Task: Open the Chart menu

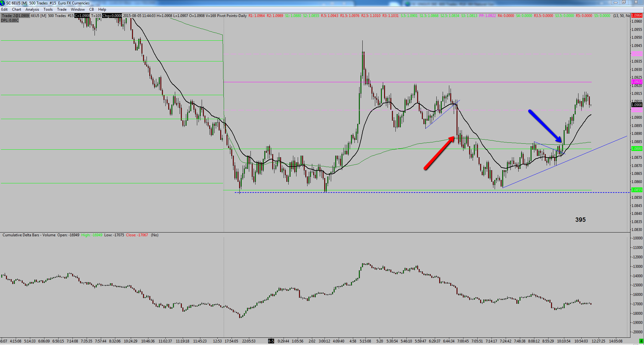Action: click(x=16, y=9)
